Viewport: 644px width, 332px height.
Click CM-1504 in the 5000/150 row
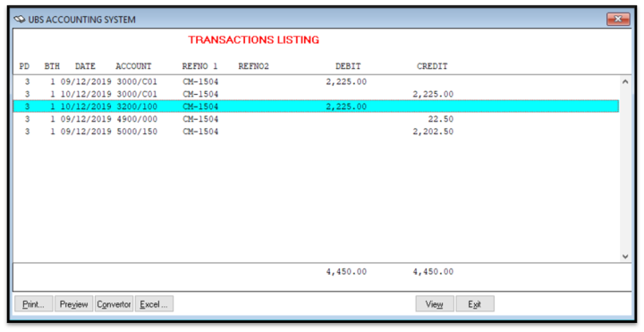point(200,132)
